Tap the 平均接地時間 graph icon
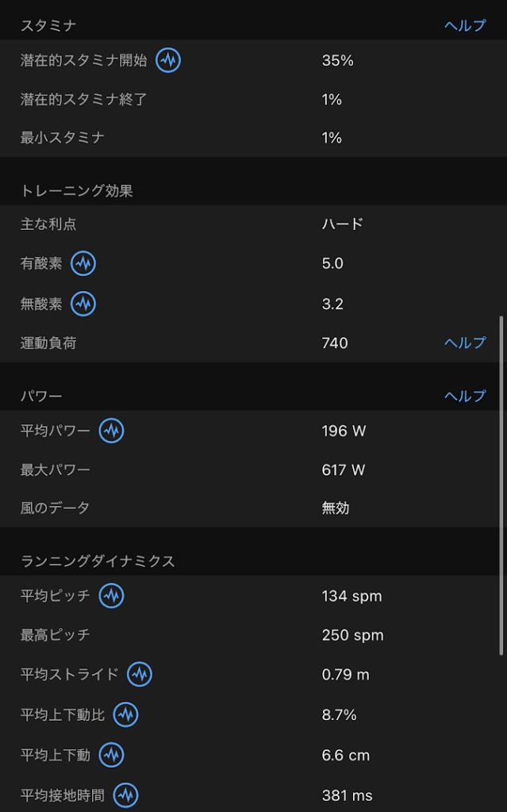The height and width of the screenshot is (812, 507). pyautogui.click(x=125, y=795)
